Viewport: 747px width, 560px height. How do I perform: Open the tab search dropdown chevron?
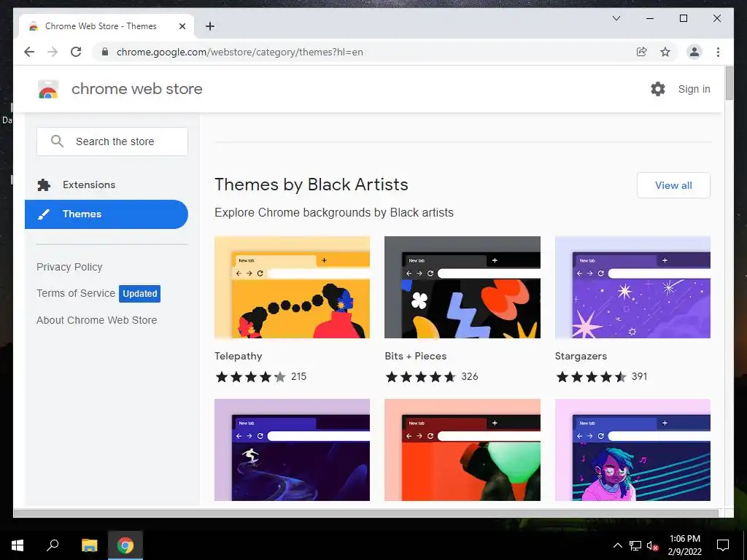point(616,18)
